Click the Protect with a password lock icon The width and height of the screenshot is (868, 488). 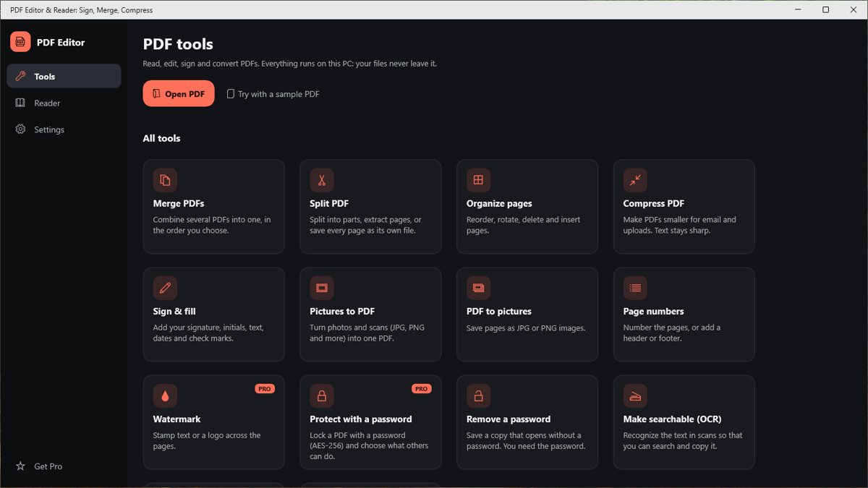point(322,395)
